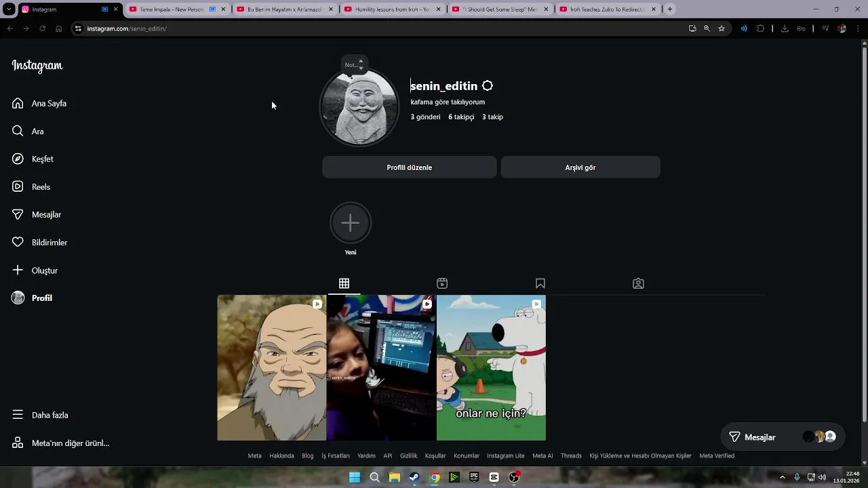Switch to Bu Benim Hayatım browser tab
This screenshot has height=488, width=868.
pos(285,9)
